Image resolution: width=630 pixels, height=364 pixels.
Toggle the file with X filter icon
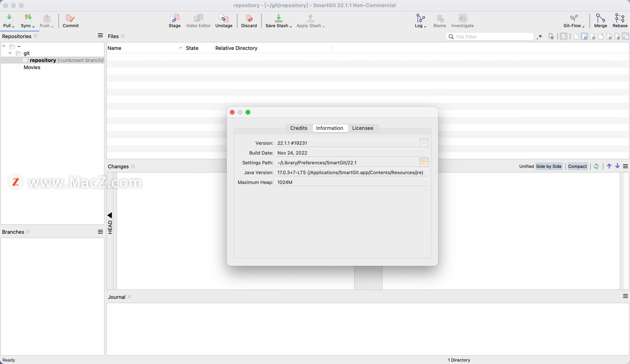(x=592, y=36)
